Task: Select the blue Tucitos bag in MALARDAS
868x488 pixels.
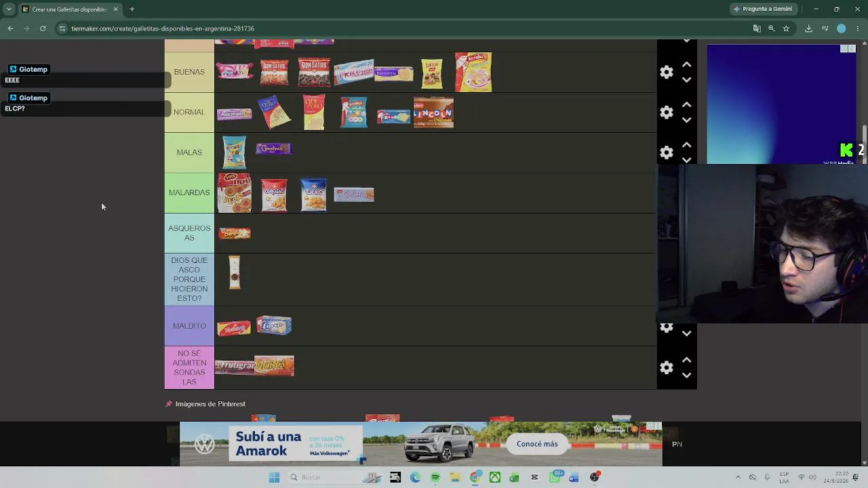Action: coord(313,195)
